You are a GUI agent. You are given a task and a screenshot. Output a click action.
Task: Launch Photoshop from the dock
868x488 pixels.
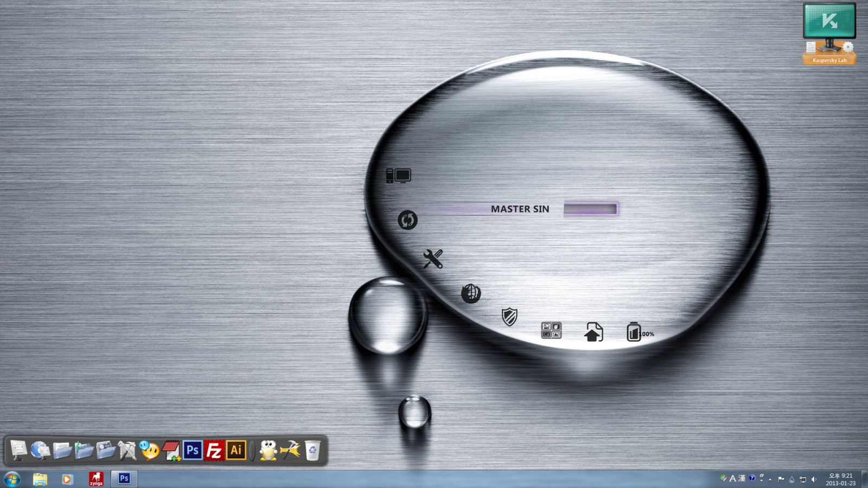[x=193, y=450]
